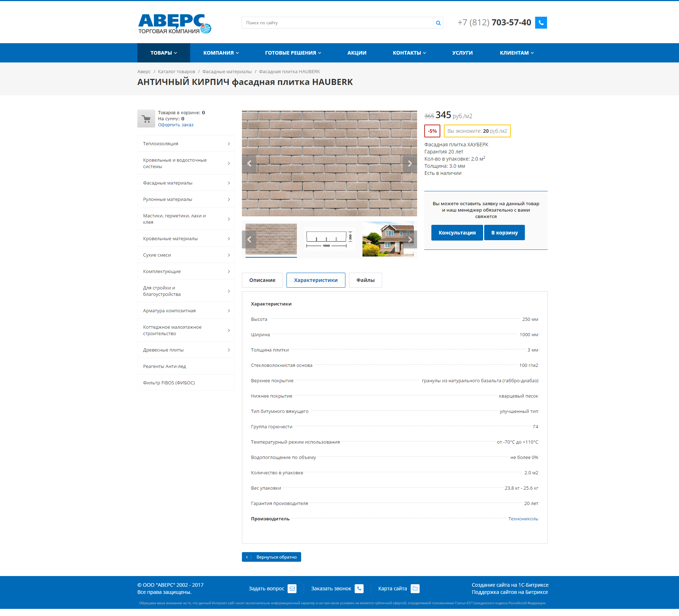Go to Фасадные материалы breadcrumb
The height and width of the screenshot is (616, 679).
(x=227, y=71)
